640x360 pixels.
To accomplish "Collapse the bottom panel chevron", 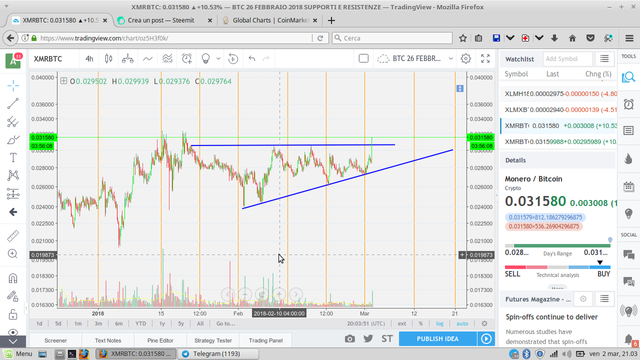I will pos(13,342).
